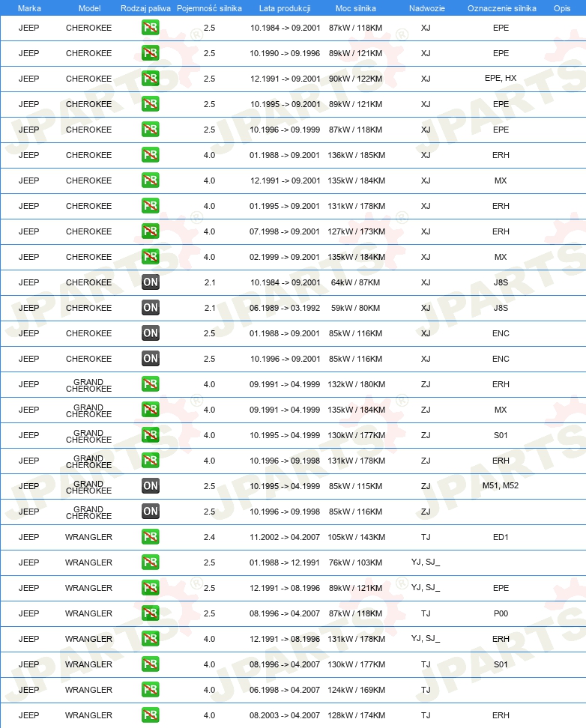586x728 pixels.
Task: Select power cell '105kW / 143KM'
Action: 356,537
